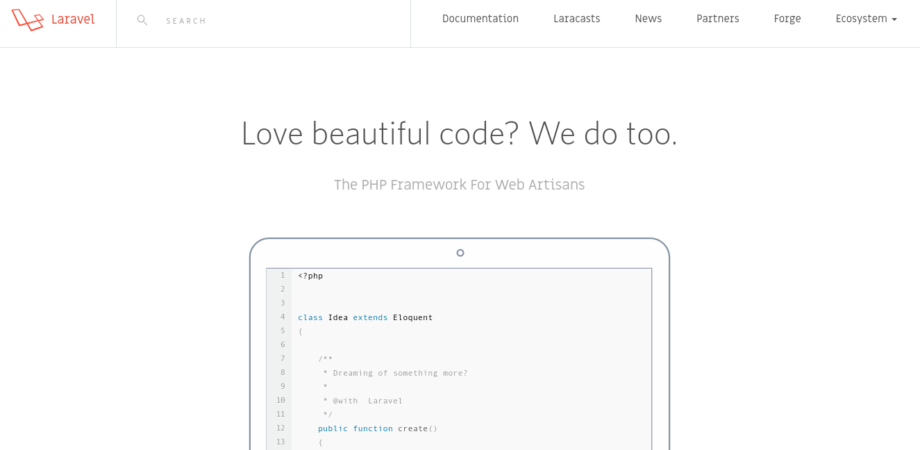This screenshot has width=920, height=450.
Task: Click the opening "/**" comment line
Action: point(326,359)
